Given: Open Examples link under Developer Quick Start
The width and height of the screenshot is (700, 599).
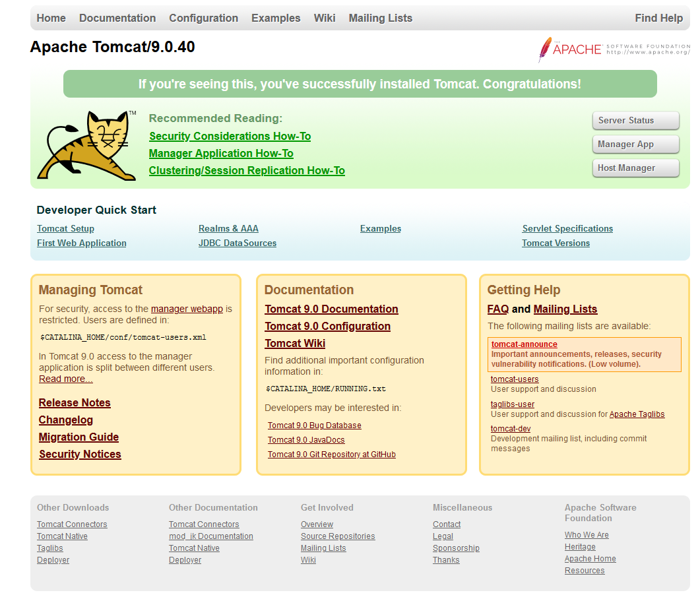Looking at the screenshot, I should 381,228.
